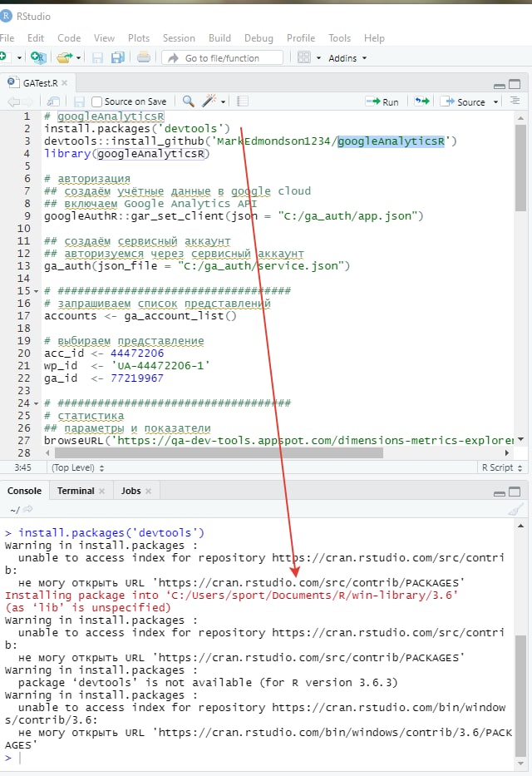Expand the recent files dropdown arrow

click(79, 58)
